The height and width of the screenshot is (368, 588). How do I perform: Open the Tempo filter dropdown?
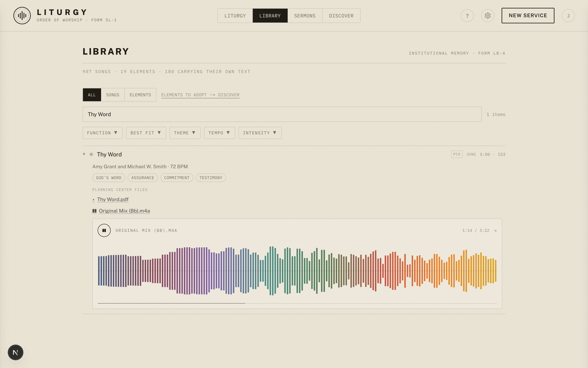tap(220, 133)
